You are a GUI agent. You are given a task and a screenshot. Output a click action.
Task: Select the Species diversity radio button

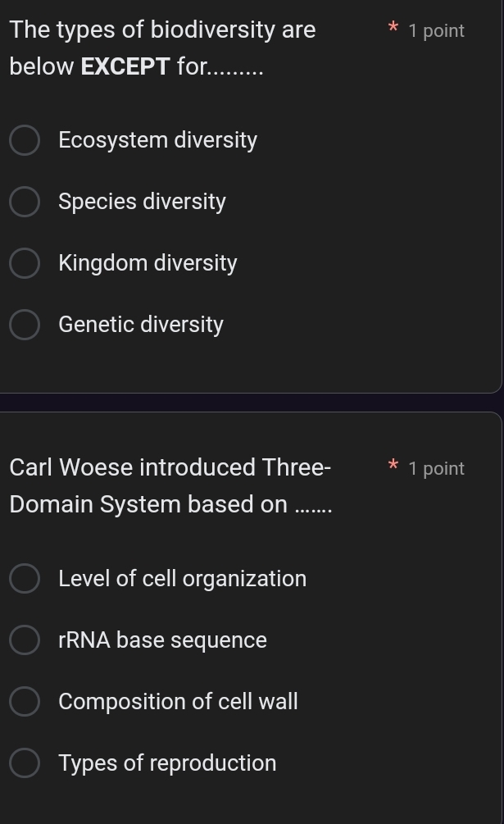tap(25, 202)
